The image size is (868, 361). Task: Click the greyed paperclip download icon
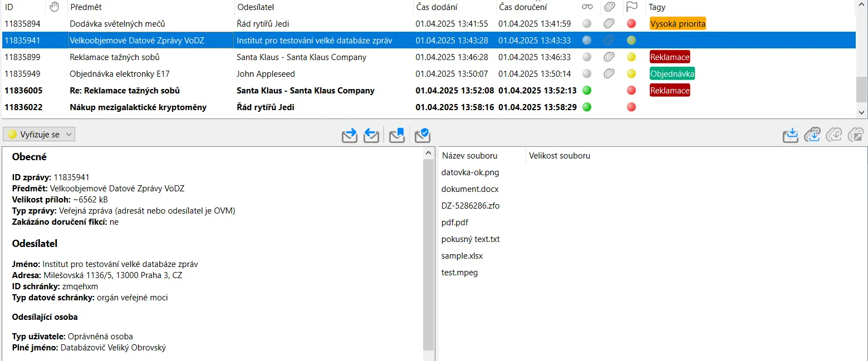[x=834, y=135]
